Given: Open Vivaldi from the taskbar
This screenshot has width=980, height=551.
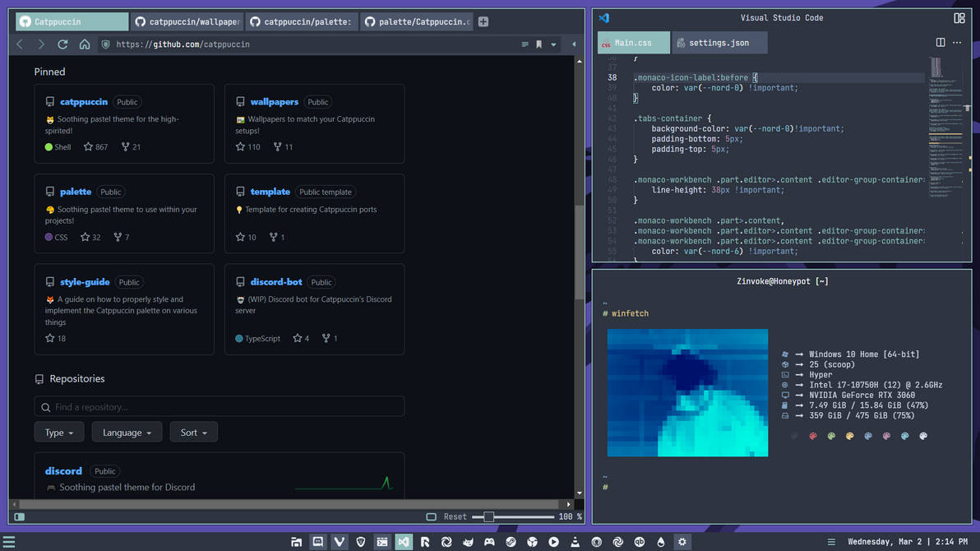Looking at the screenshot, I should (340, 542).
